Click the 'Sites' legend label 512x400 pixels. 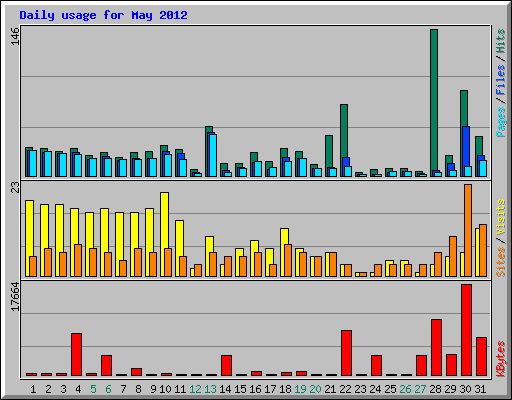[x=500, y=262]
